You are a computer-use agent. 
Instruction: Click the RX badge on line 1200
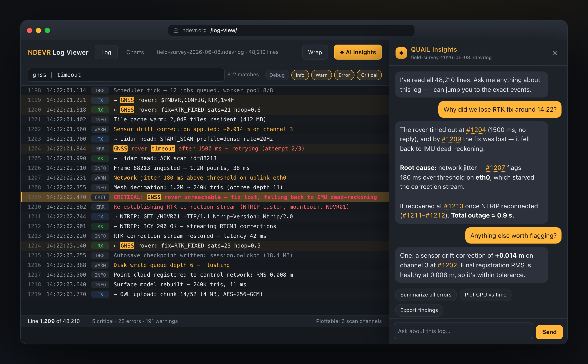point(100,110)
